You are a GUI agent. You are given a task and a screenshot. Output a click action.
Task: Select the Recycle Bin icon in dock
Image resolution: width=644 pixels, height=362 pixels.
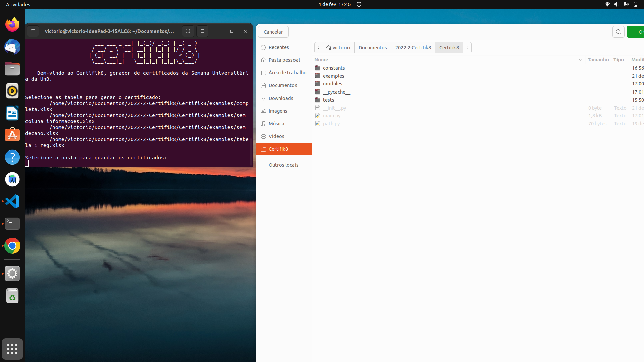(12, 296)
